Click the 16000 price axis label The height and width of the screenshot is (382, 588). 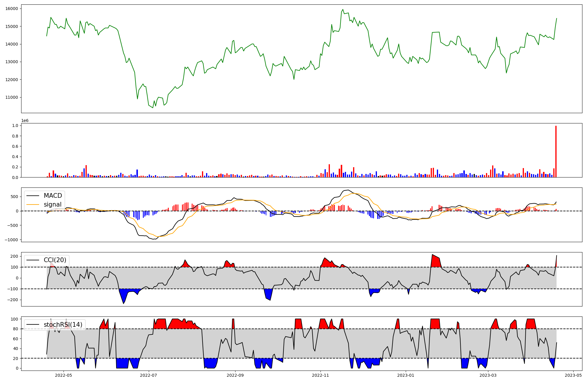click(x=11, y=9)
